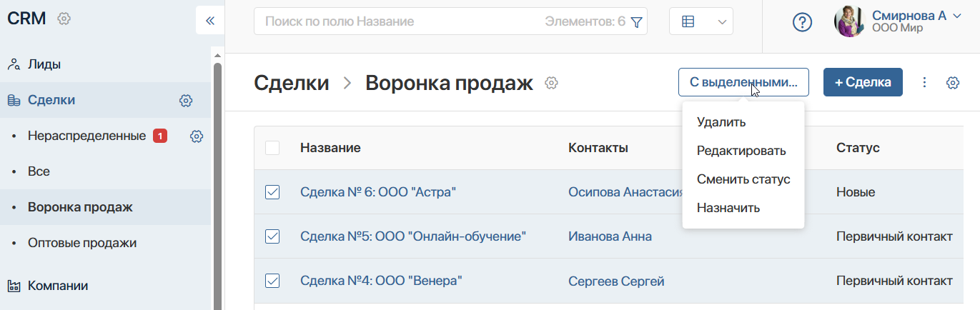Screen dimensions: 980x310
Task: Click the + Сделка button
Action: click(863, 82)
